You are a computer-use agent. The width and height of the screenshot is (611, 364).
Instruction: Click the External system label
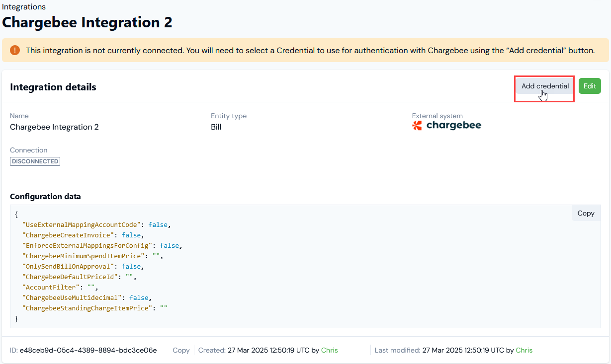437,116
